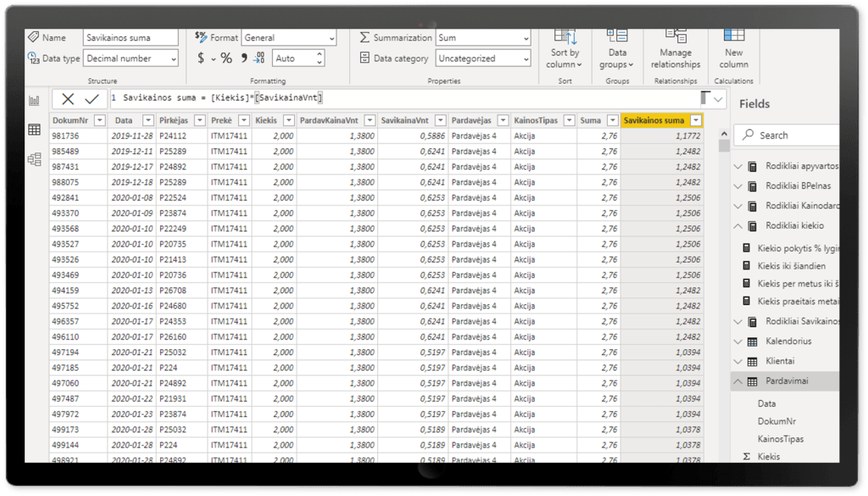Apply percentage format icon
The height and width of the screenshot is (496, 868).
226,59
